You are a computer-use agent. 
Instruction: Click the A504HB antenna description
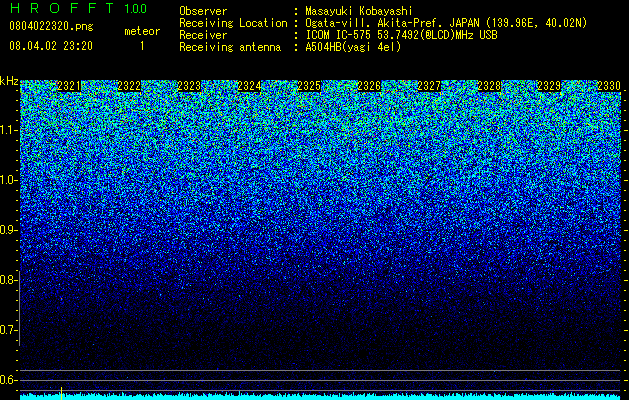[353, 47]
